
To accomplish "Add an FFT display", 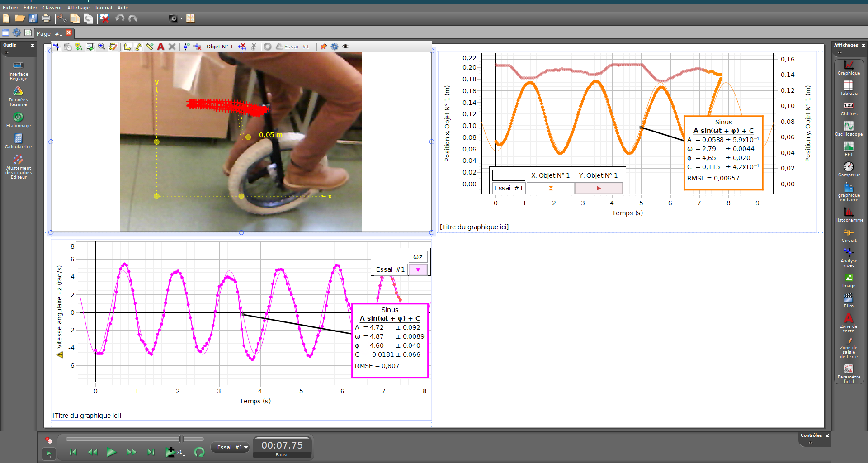I will coord(849,149).
